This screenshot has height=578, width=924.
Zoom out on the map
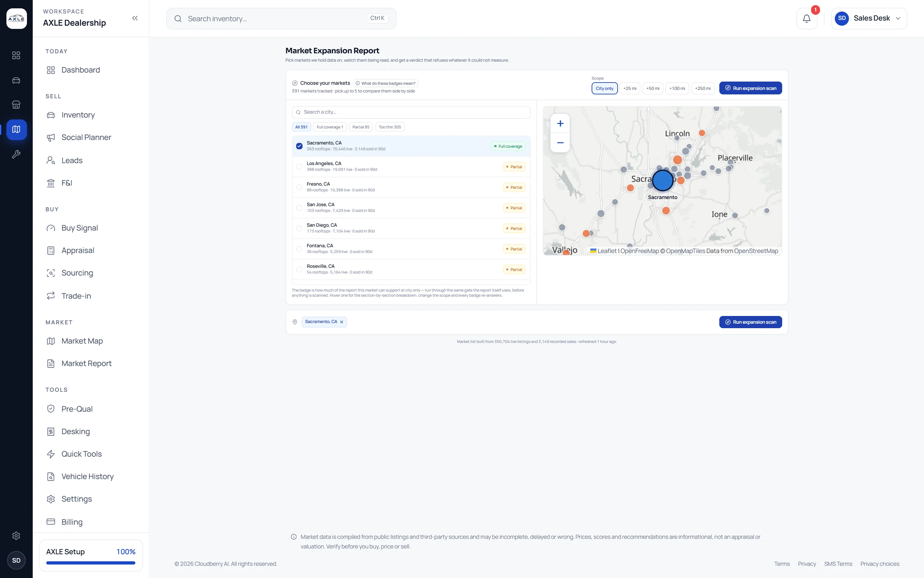tap(560, 143)
